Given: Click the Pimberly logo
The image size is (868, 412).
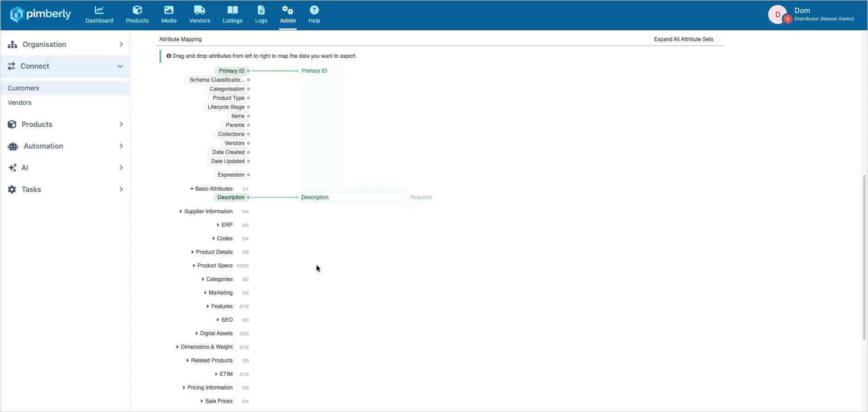Looking at the screenshot, I should pyautogui.click(x=40, y=14).
